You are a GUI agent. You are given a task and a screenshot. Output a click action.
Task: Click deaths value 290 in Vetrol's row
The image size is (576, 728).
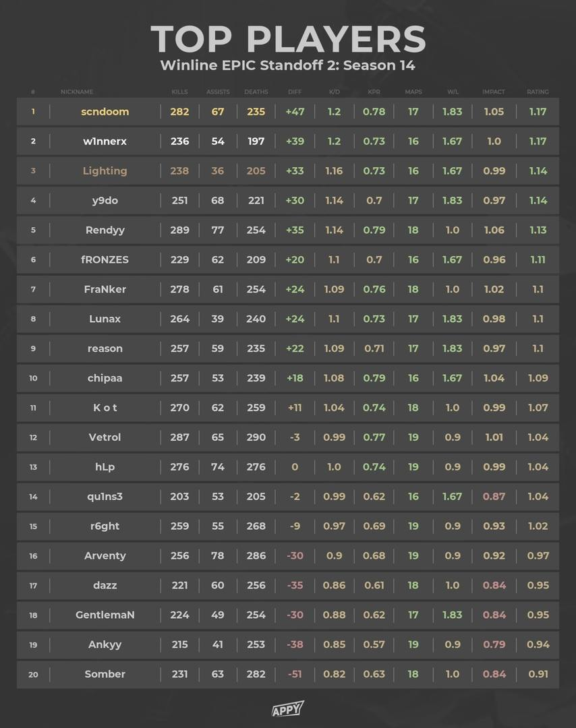[x=256, y=437]
